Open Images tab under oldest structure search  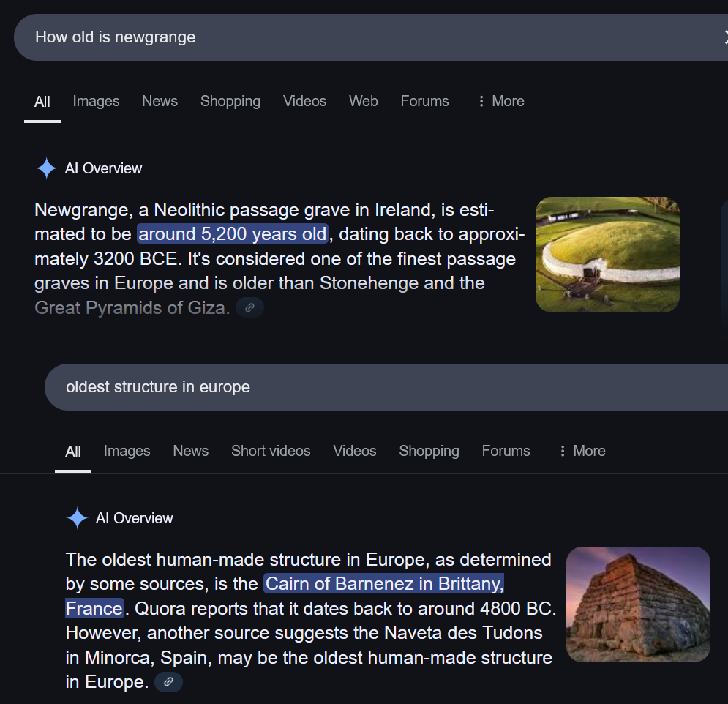point(127,451)
